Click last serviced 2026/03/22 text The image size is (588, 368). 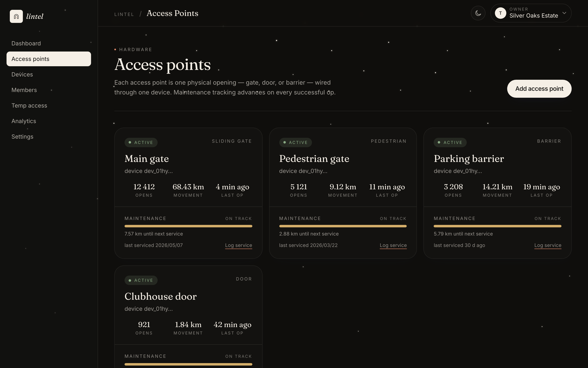(x=308, y=245)
